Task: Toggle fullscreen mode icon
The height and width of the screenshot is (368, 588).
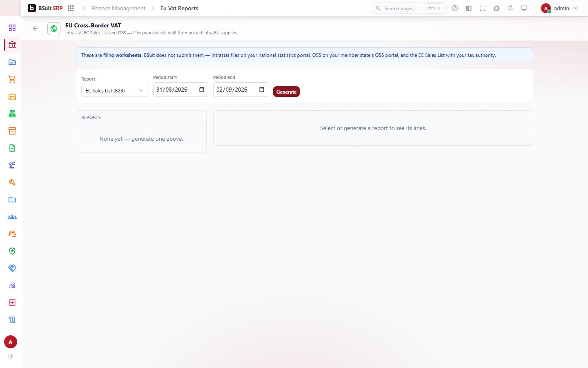Action: click(483, 8)
